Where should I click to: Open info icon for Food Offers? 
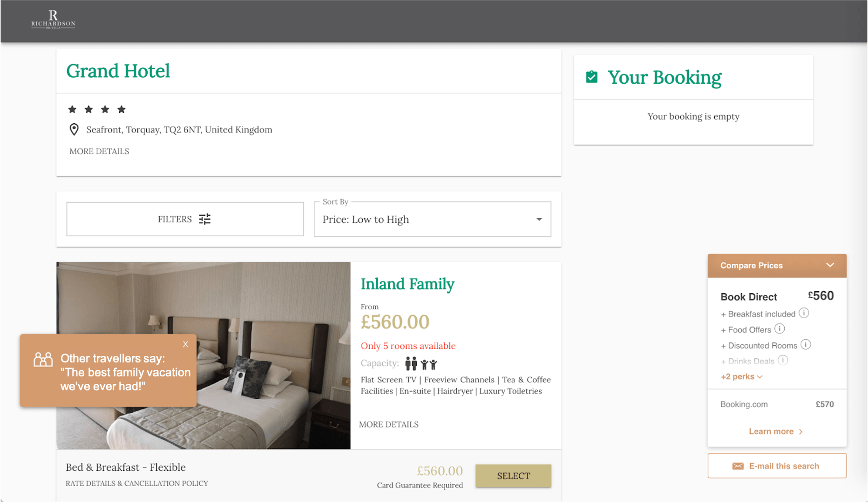coord(780,329)
